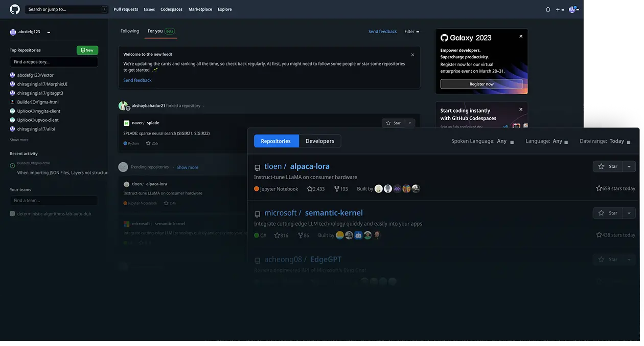The width and height of the screenshot is (644, 346).
Task: Select the Developers trending tab
Action: point(320,141)
